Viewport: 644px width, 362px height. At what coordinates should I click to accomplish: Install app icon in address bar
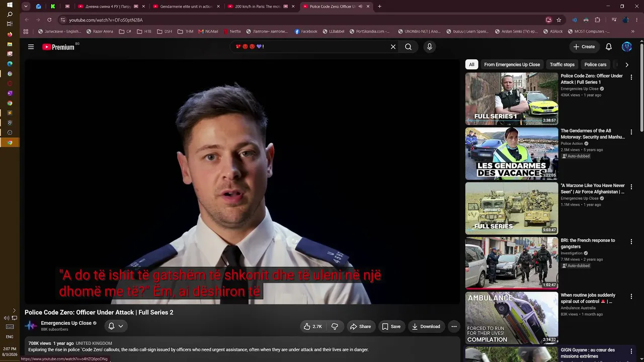pos(548,20)
